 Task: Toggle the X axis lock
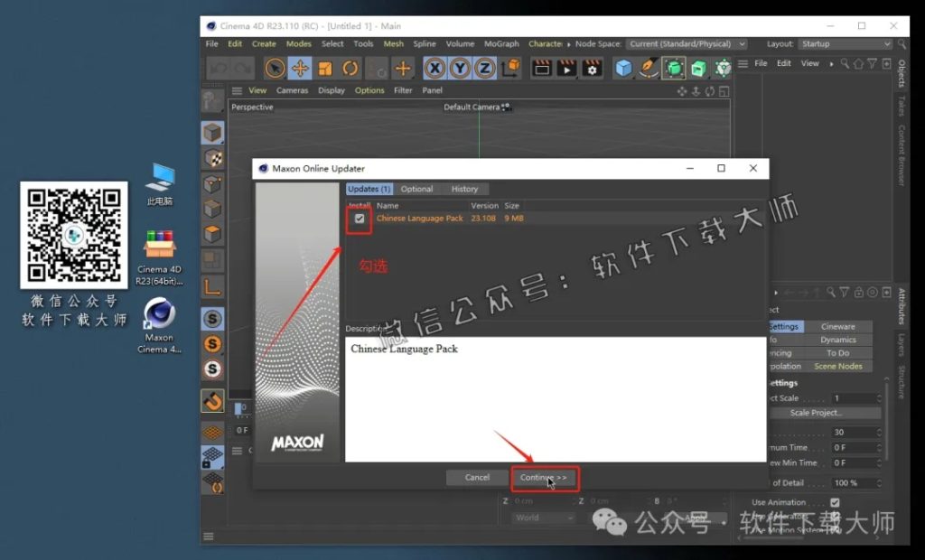pyautogui.click(x=434, y=68)
